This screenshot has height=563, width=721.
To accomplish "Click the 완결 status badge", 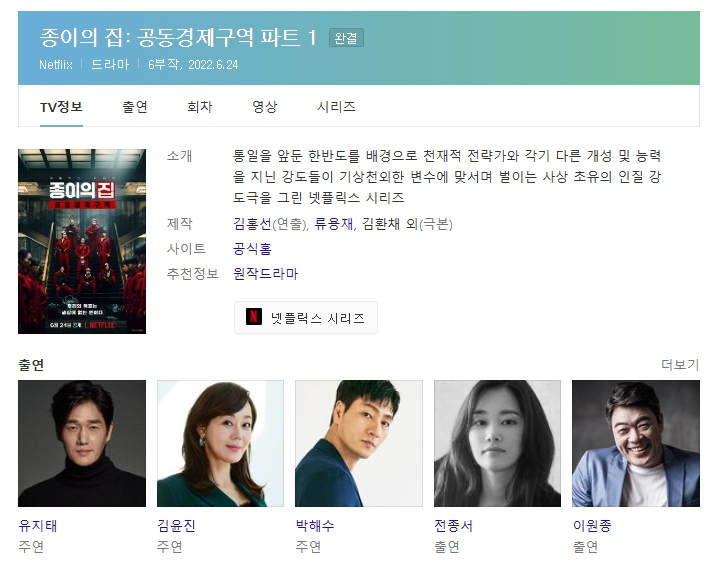I will 346,38.
